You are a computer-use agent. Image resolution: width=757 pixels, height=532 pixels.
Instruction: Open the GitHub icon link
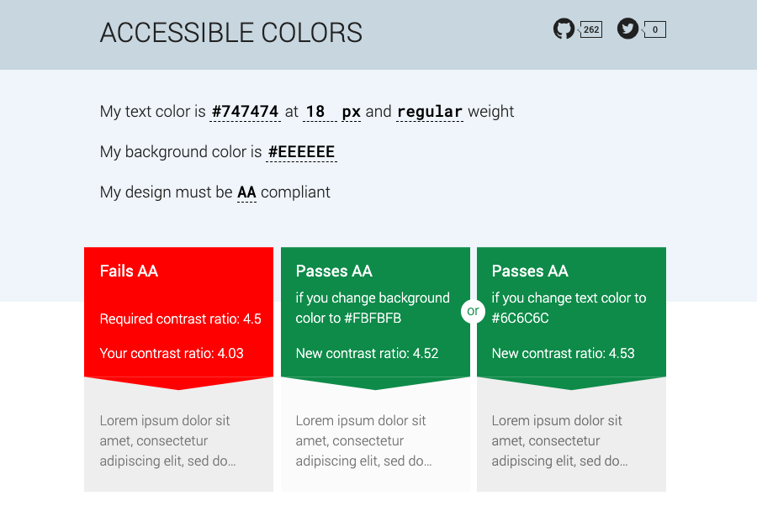click(x=564, y=29)
